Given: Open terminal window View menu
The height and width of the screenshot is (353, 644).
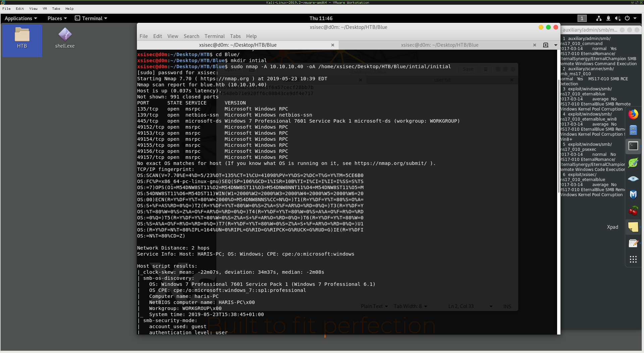Looking at the screenshot, I should coord(173,36).
